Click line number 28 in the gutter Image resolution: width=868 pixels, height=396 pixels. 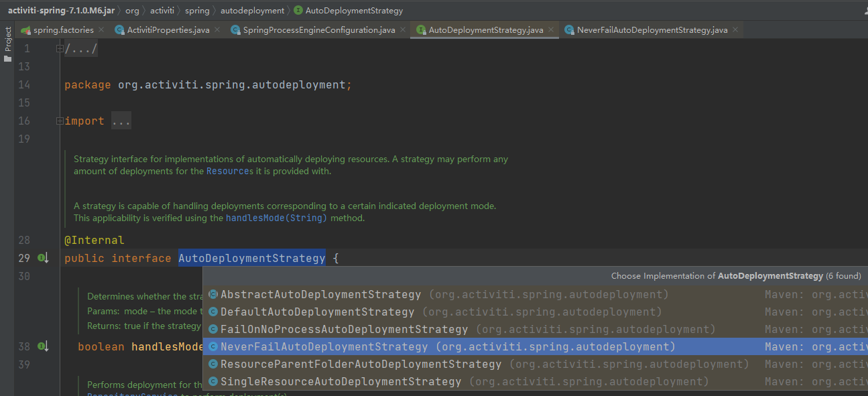(24, 240)
